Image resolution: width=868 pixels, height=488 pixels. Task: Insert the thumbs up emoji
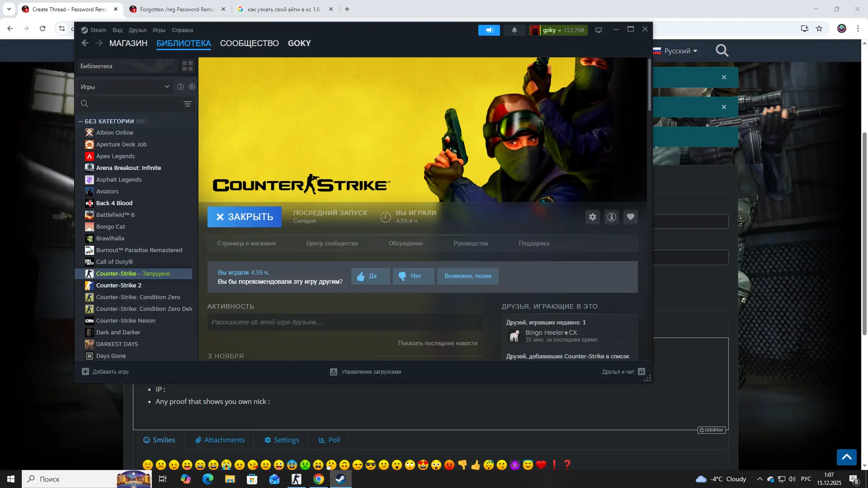tap(476, 465)
